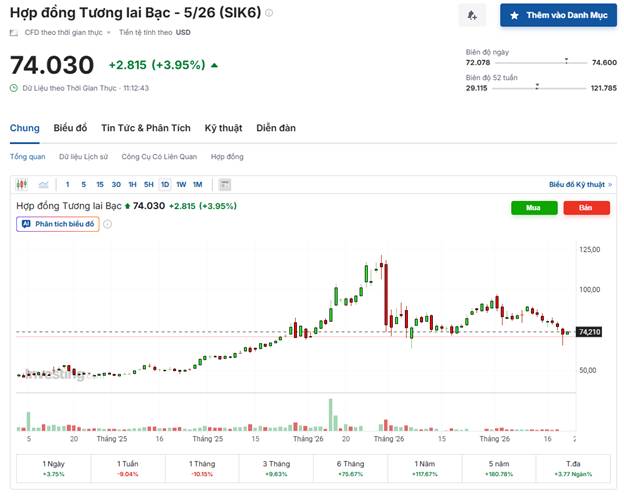The height and width of the screenshot is (500, 624).
Task: Open the Tin Tức & Phân Tích tab
Action: point(146,128)
